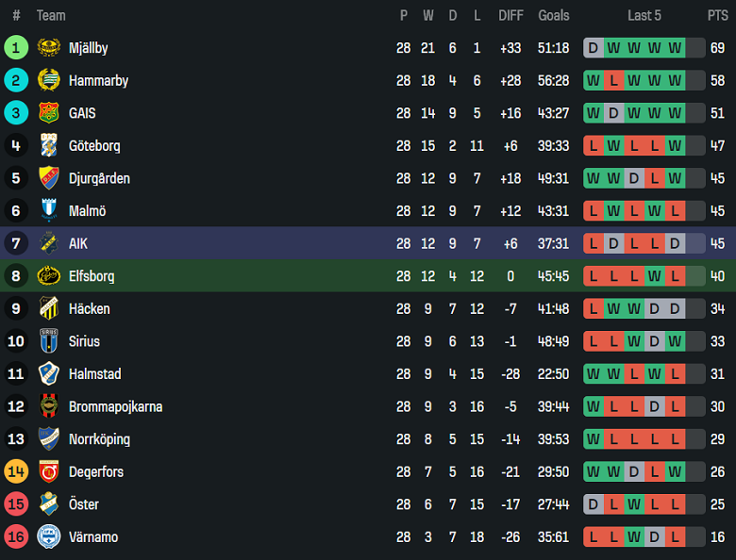736x560 pixels.
Task: Click Värnamo's red position 16 badge
Action: click(x=16, y=537)
